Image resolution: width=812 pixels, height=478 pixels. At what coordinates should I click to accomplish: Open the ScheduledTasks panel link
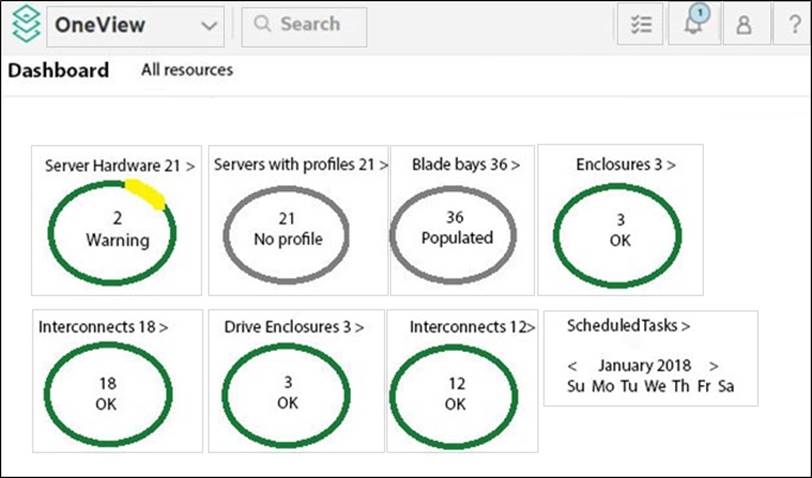(x=628, y=325)
